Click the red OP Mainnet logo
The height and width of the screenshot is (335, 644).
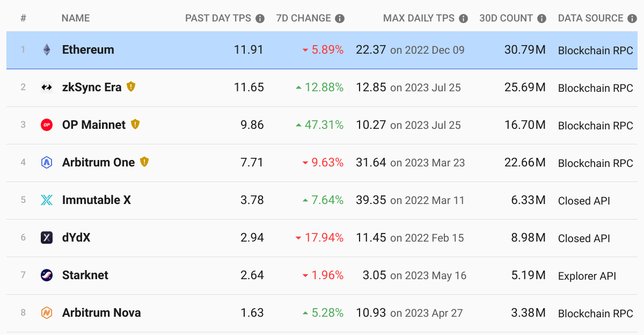click(47, 125)
